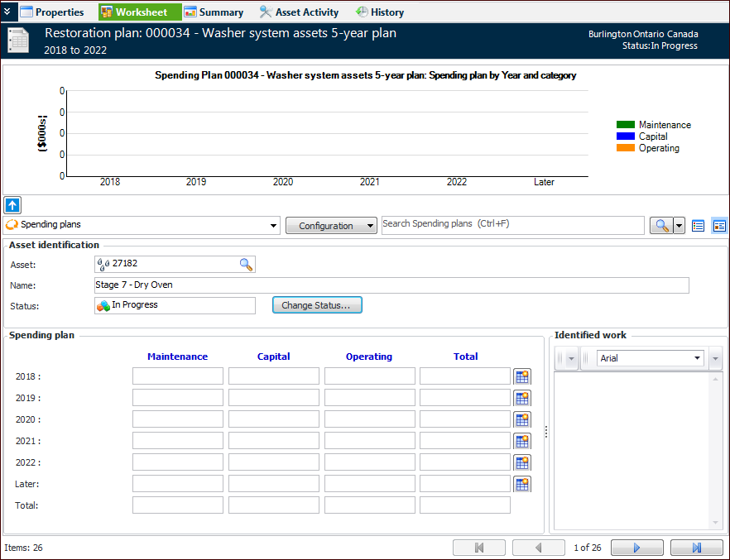Screen dimensions: 730x560
Task: Click the 2019 Capital input field
Action: pos(273,398)
